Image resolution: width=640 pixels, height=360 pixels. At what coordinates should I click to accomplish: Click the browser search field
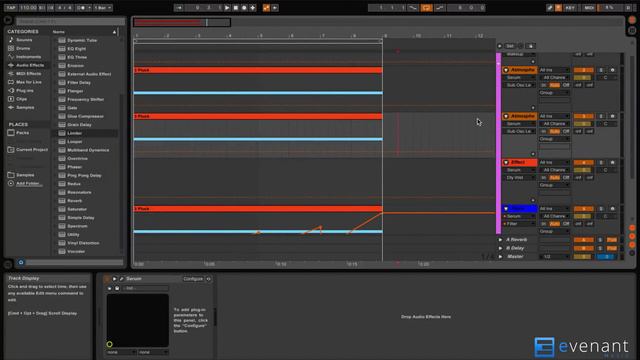[x=70, y=21]
